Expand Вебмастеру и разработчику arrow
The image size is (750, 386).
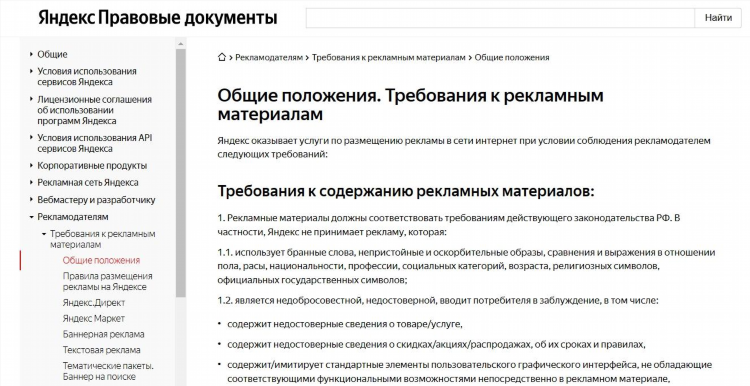point(32,200)
